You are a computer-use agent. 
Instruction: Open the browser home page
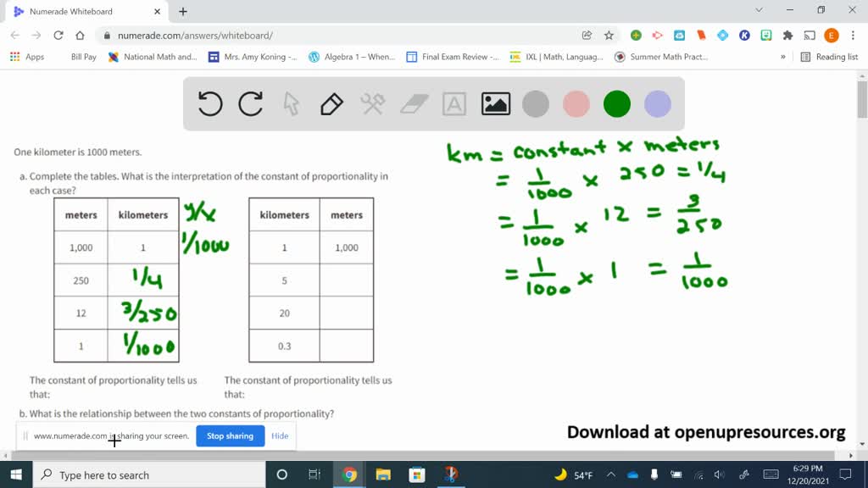tap(81, 36)
